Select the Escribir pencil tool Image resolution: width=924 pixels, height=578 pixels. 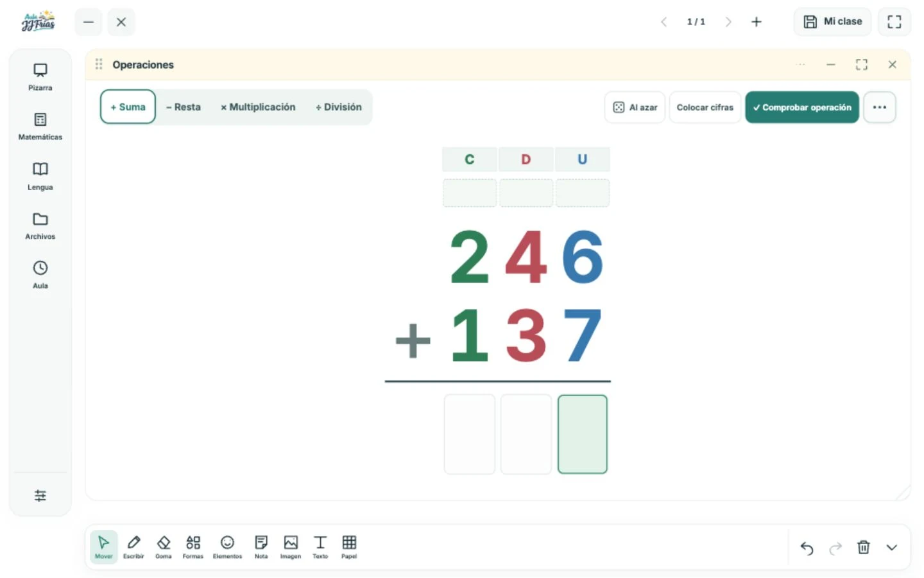[133, 547]
